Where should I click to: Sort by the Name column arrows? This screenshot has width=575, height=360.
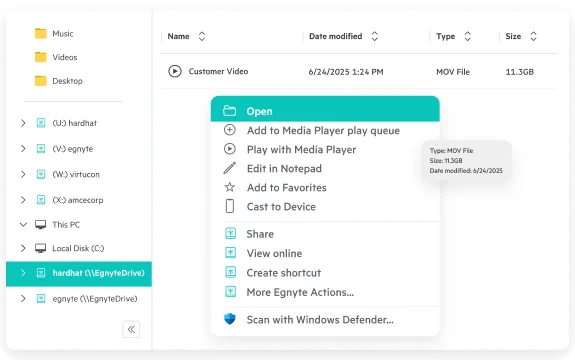(202, 36)
